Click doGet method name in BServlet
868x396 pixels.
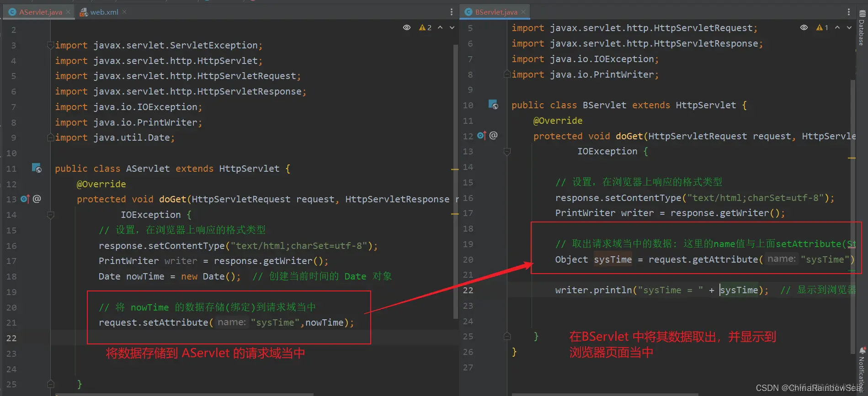coord(629,136)
